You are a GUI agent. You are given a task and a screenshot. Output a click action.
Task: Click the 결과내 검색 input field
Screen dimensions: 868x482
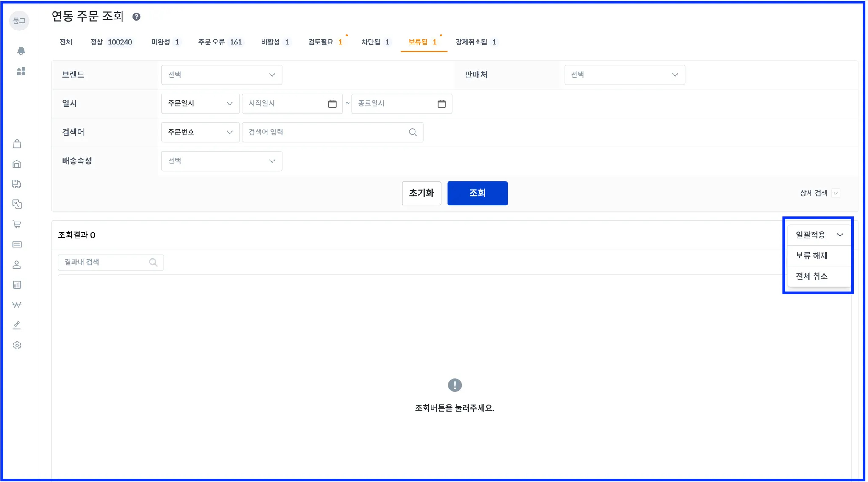coord(104,262)
